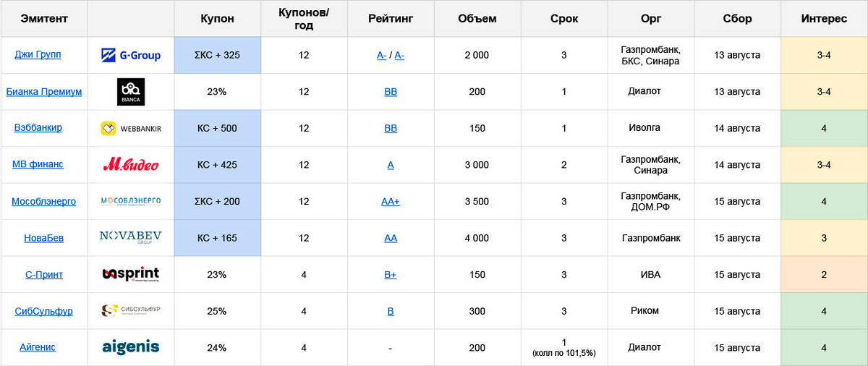Image resolution: width=868 pixels, height=366 pixels.
Task: Click the Мособлэнерго logo
Action: [x=130, y=202]
